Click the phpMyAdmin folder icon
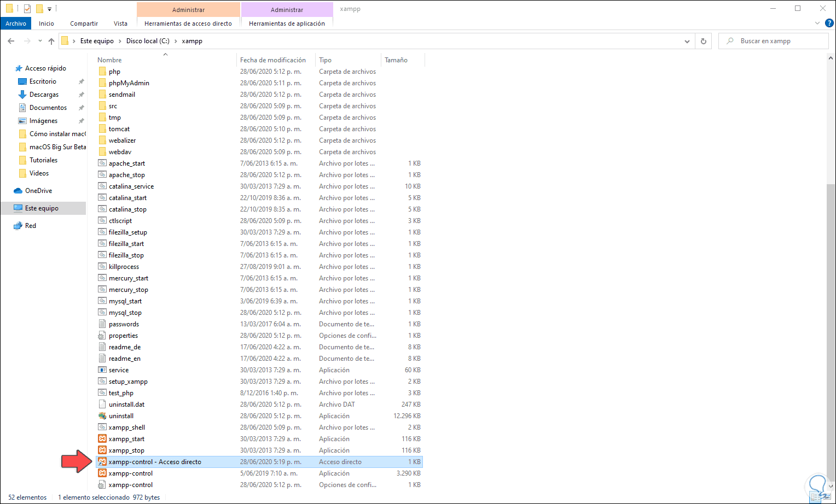 [x=102, y=83]
